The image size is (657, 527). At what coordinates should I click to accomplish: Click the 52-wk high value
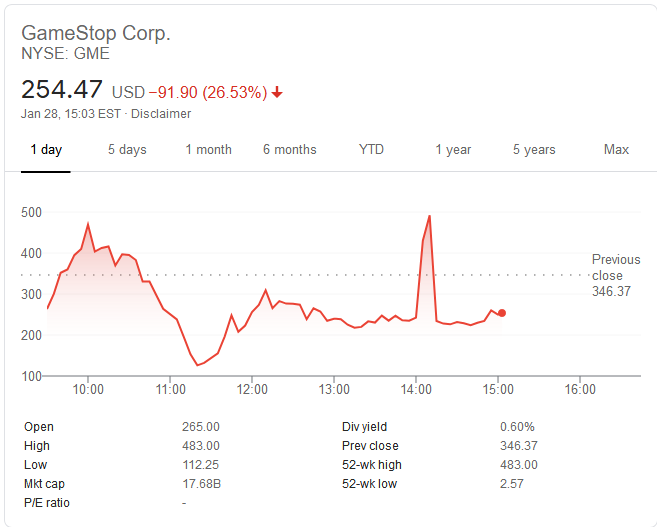pyautogui.click(x=518, y=465)
